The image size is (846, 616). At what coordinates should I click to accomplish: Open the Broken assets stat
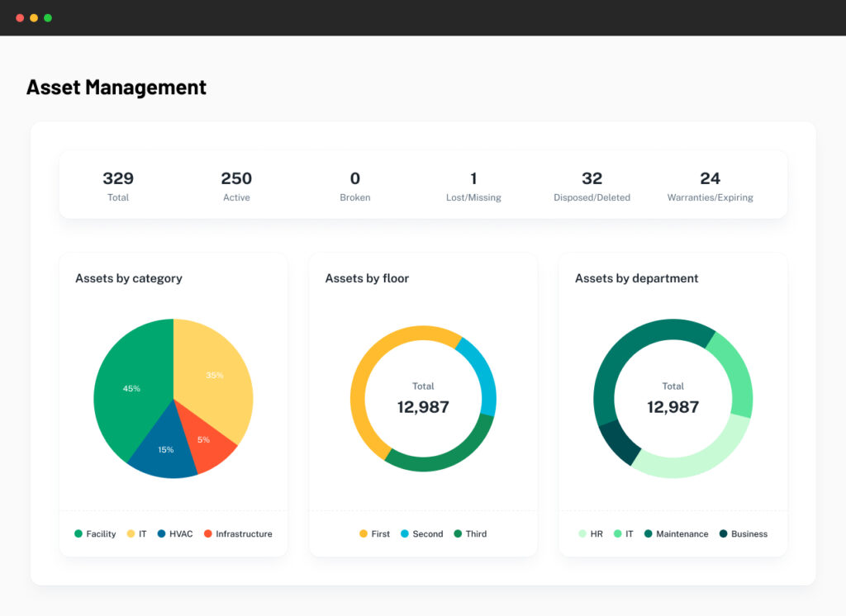(x=354, y=185)
